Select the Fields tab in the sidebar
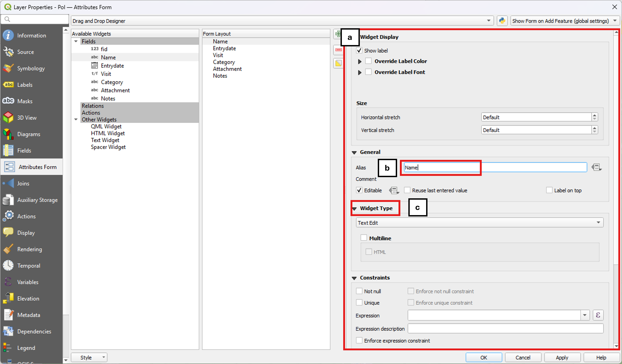This screenshot has height=364, width=622. tap(24, 150)
